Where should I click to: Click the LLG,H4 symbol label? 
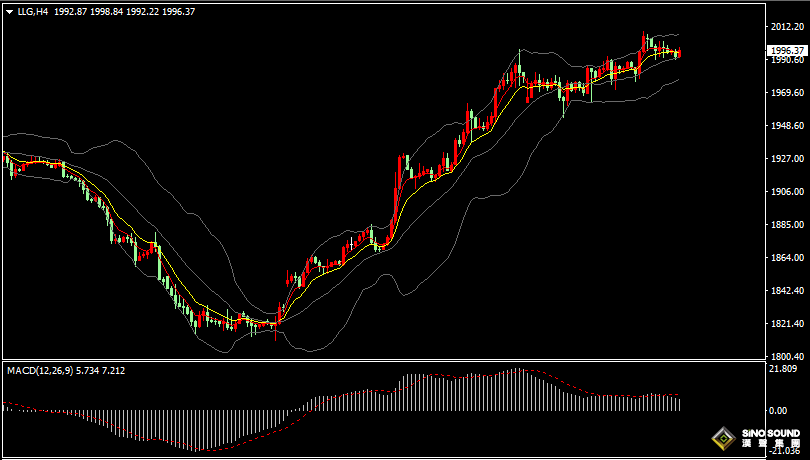click(x=33, y=11)
